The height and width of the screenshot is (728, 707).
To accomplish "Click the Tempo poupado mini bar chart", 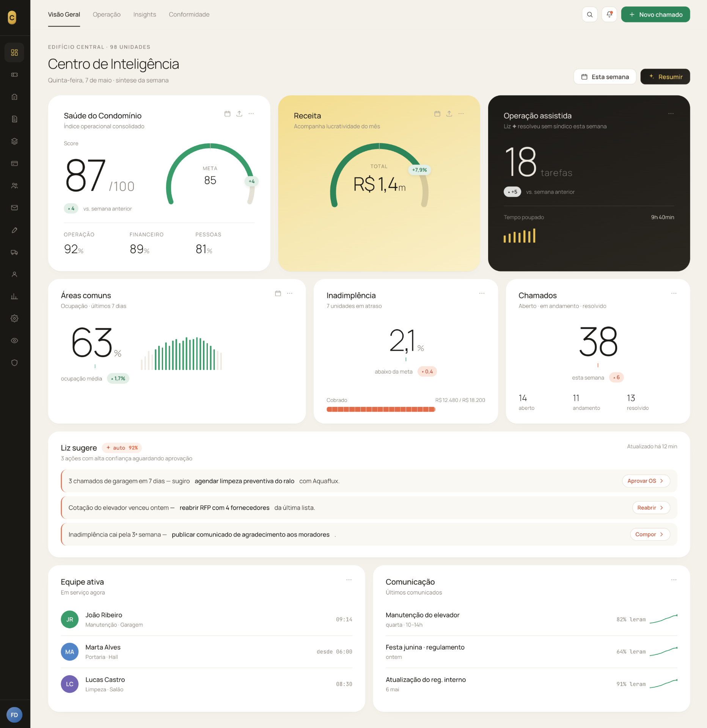I will (x=519, y=235).
